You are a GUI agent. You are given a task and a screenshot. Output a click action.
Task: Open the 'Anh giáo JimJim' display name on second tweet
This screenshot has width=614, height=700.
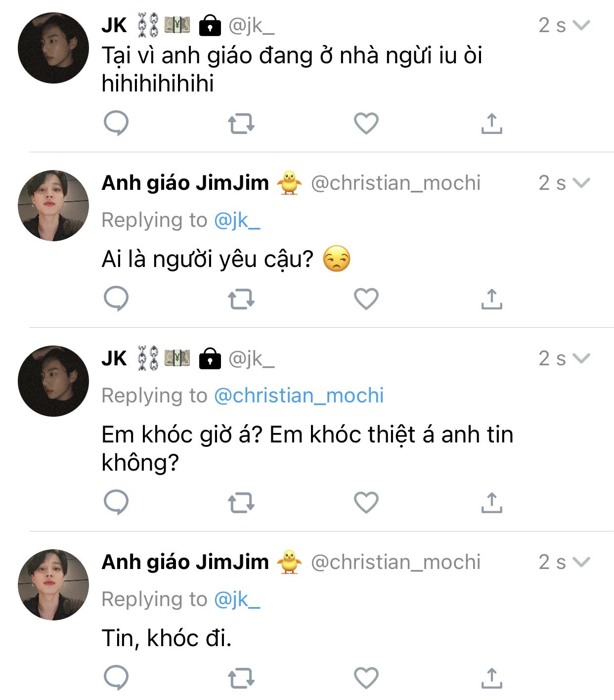(x=185, y=183)
